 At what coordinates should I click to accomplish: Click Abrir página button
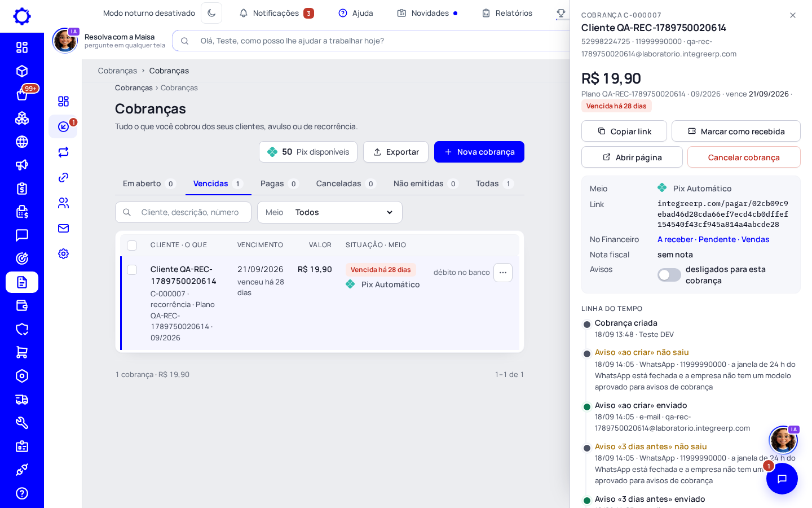click(632, 157)
